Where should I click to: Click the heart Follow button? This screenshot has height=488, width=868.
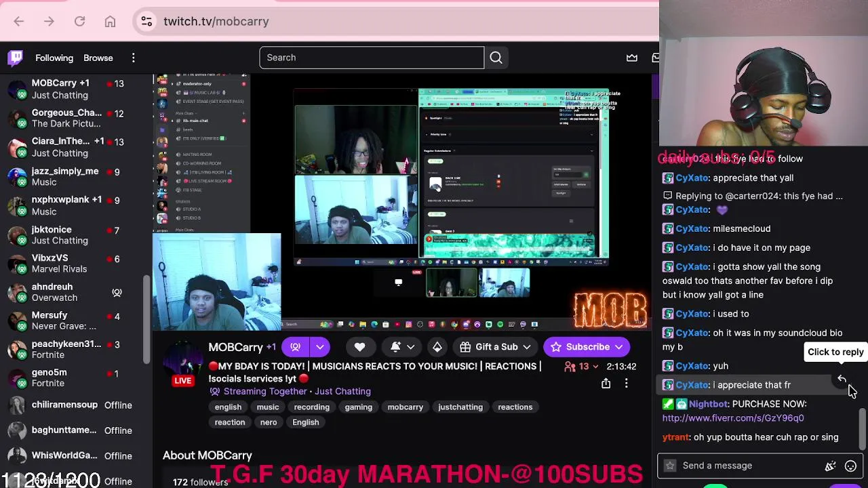pos(359,347)
